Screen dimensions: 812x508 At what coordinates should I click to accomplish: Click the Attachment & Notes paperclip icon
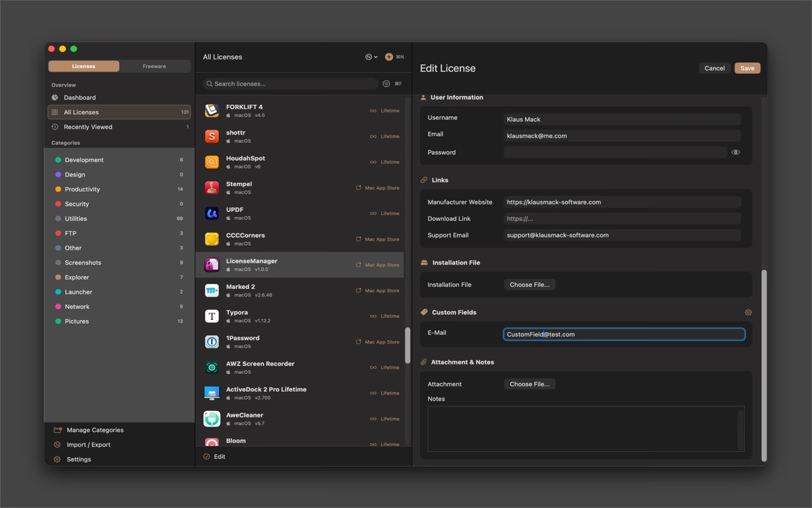[x=424, y=362]
